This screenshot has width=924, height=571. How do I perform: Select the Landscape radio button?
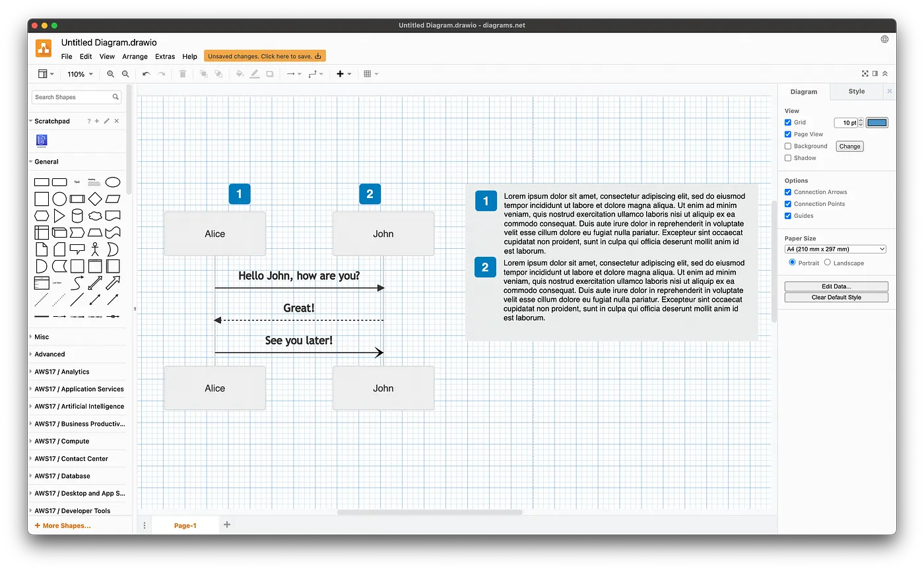click(829, 263)
